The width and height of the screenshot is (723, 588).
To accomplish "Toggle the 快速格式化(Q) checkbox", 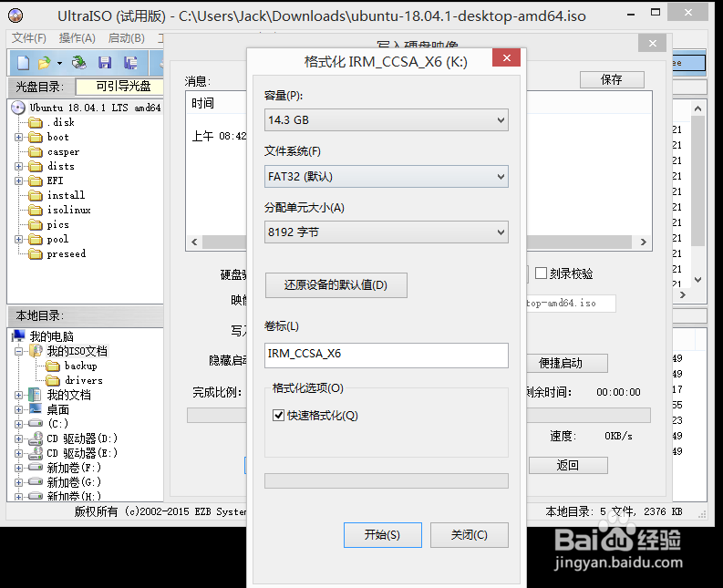I will click(x=278, y=416).
